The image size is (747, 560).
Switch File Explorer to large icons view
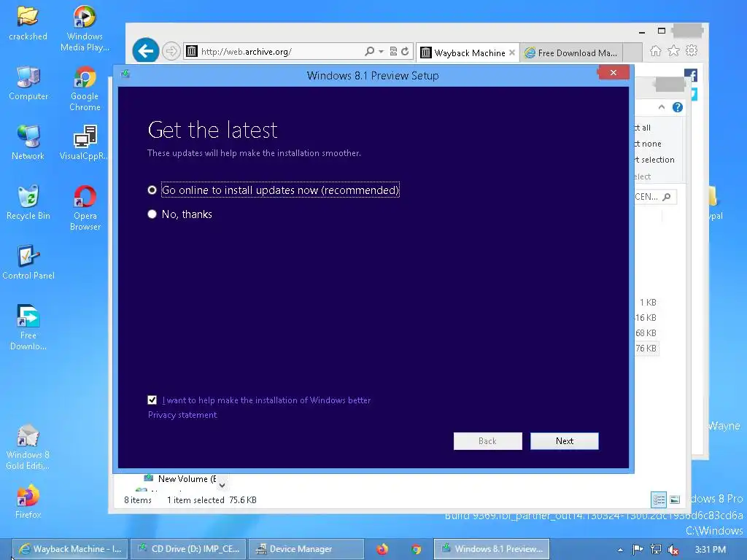click(675, 499)
